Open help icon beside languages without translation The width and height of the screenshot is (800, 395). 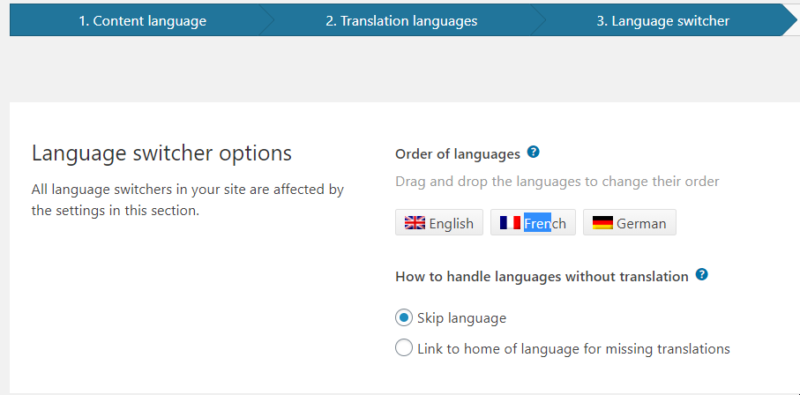[x=702, y=275]
